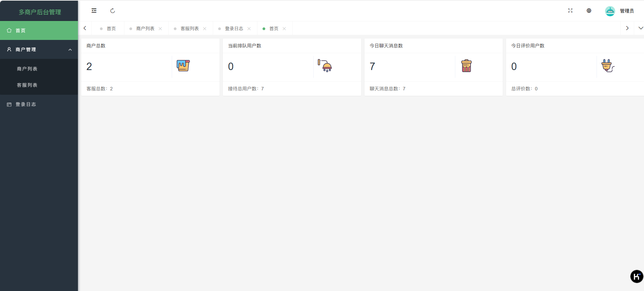644x291 pixels.
Task: Open the language globe icon
Action: (589, 11)
